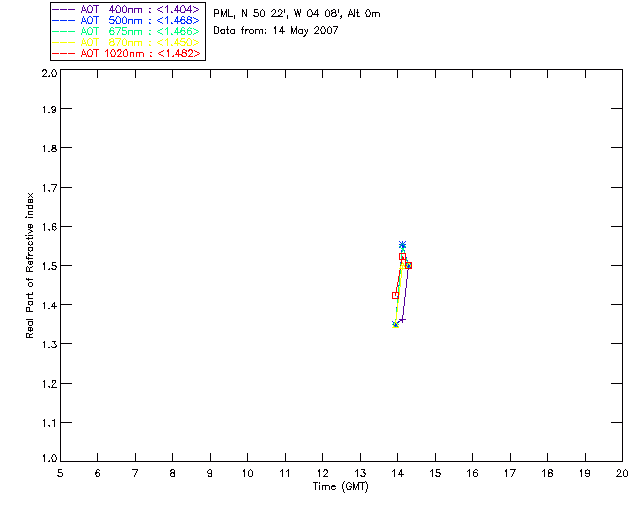Click the y-axis tick label 2.0
The width and height of the screenshot is (640, 512).
pos(50,74)
